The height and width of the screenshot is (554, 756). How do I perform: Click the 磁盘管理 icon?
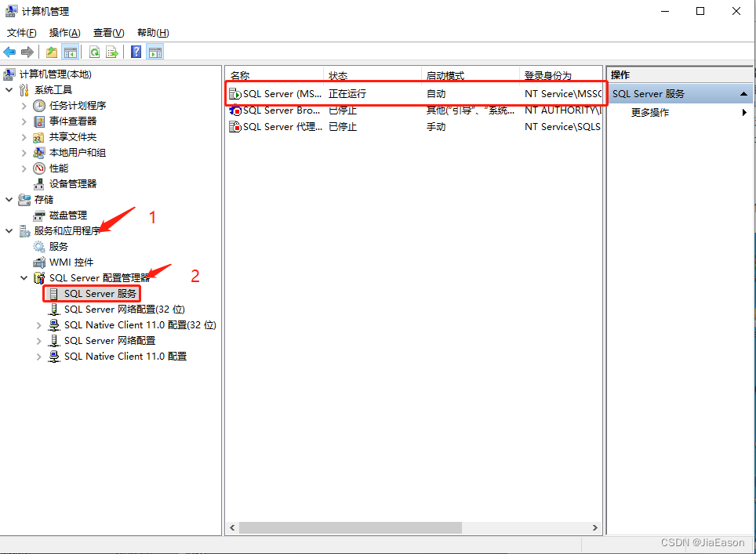39,215
